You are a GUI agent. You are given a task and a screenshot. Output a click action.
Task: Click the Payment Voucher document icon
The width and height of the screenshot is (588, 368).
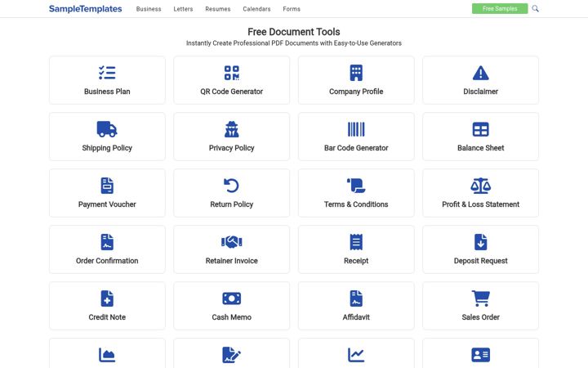(x=107, y=186)
